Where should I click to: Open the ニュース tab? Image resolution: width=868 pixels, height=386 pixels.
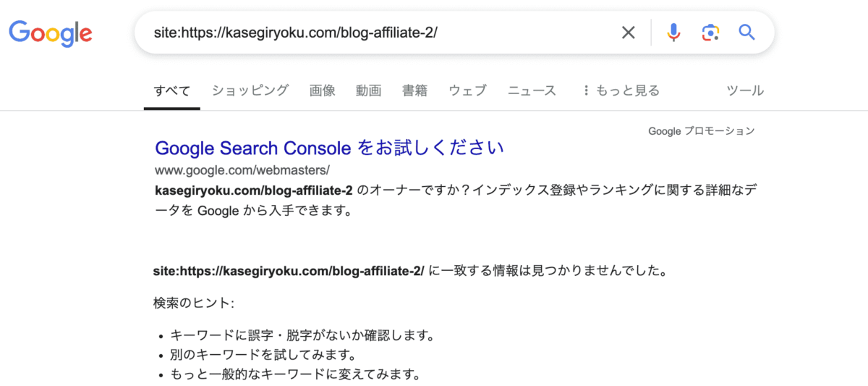point(532,91)
